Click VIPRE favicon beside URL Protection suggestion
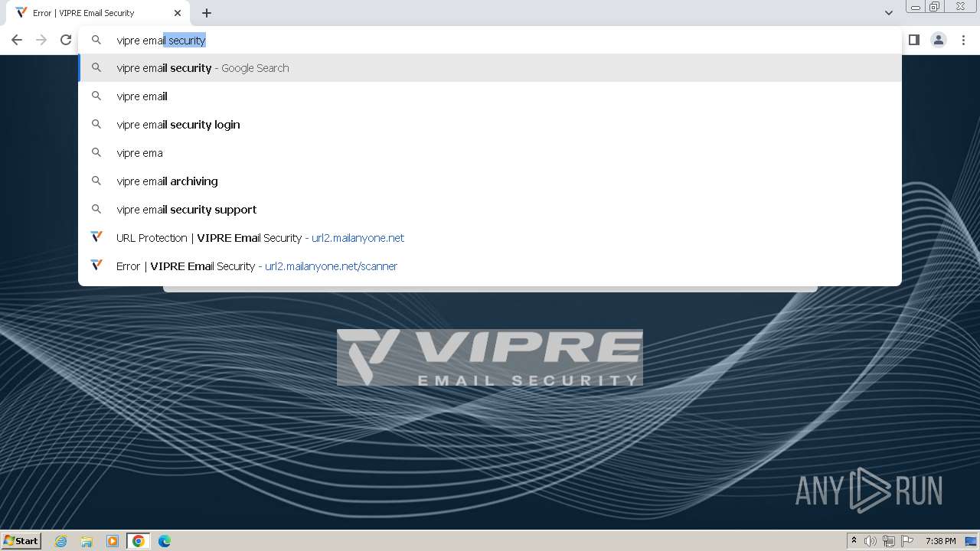This screenshot has width=980, height=551. tap(96, 237)
